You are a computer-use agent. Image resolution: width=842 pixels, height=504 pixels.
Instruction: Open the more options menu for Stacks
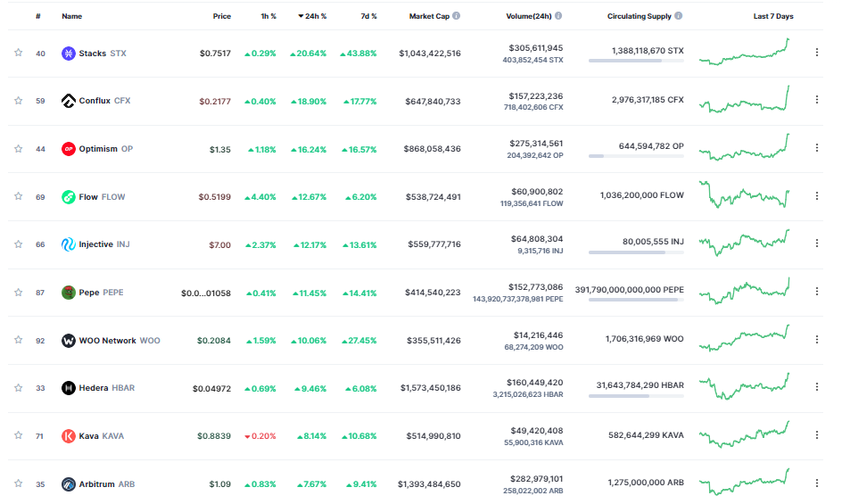pos(816,53)
